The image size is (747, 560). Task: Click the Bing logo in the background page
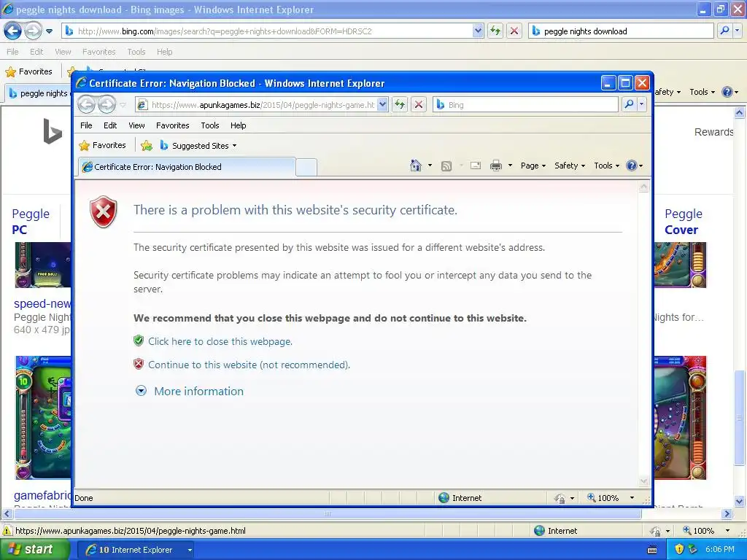[53, 131]
